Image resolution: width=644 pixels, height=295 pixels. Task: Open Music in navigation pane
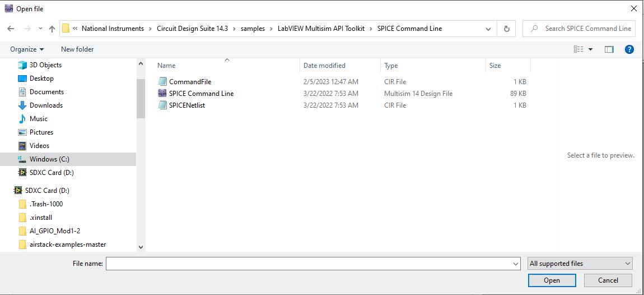tap(38, 118)
